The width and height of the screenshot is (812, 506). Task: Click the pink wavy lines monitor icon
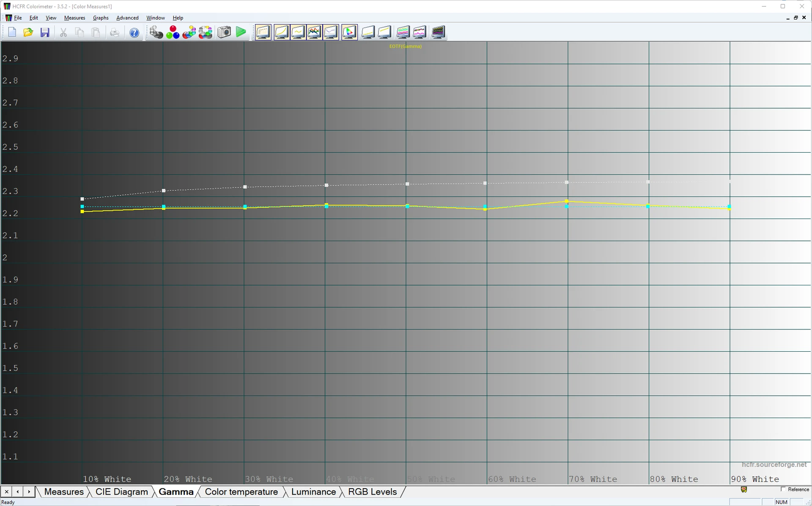[420, 32]
